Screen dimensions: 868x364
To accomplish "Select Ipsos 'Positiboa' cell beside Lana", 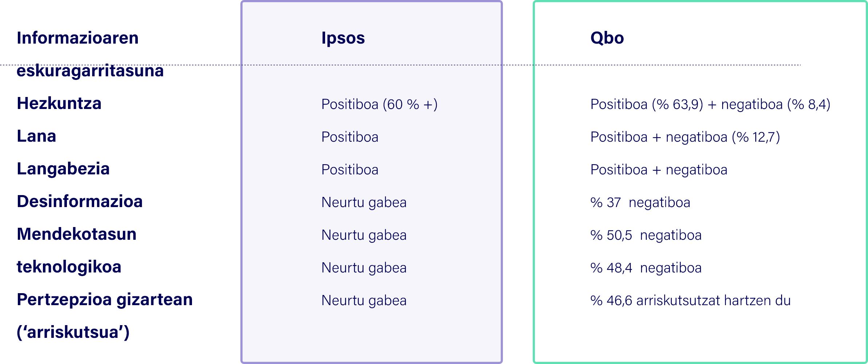I will coord(350,137).
